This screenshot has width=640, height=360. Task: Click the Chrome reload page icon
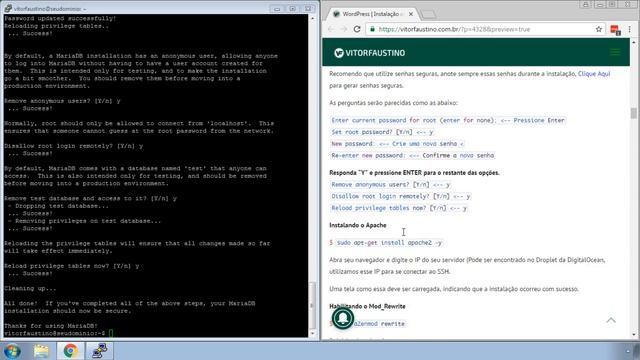[357, 29]
